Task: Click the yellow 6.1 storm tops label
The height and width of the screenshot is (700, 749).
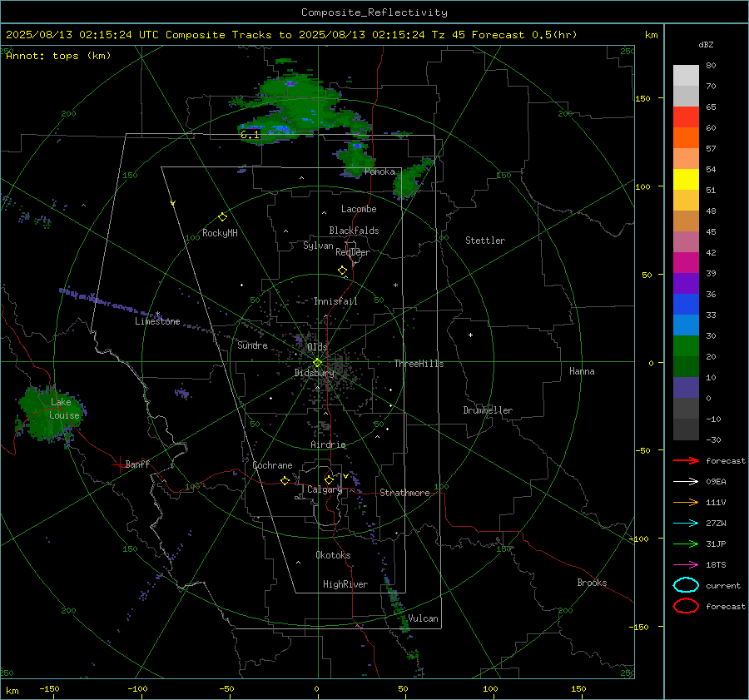Action: pyautogui.click(x=250, y=135)
